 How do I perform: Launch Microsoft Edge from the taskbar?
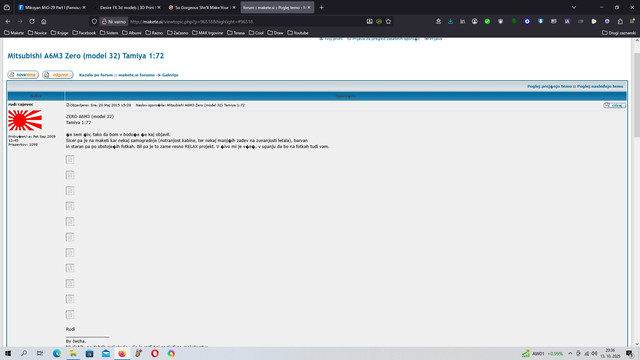[57, 353]
